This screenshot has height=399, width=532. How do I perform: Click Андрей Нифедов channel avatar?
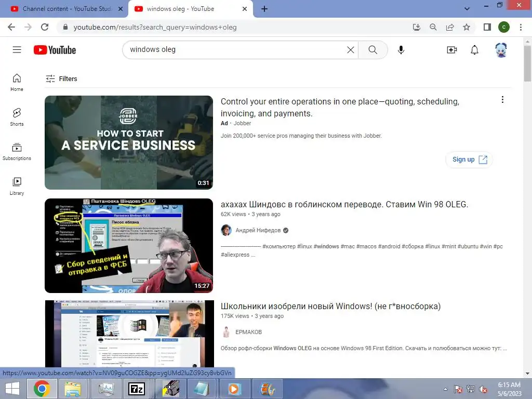pos(227,230)
